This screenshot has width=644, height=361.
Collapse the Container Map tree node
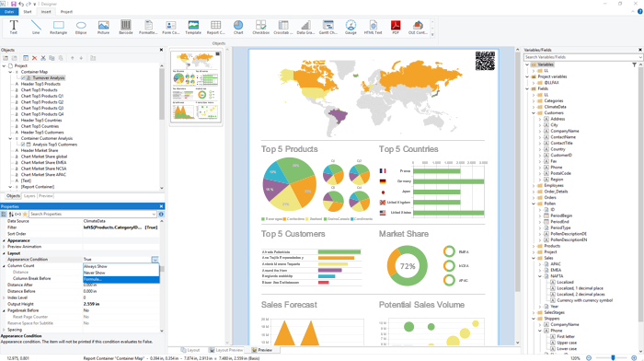[11, 72]
